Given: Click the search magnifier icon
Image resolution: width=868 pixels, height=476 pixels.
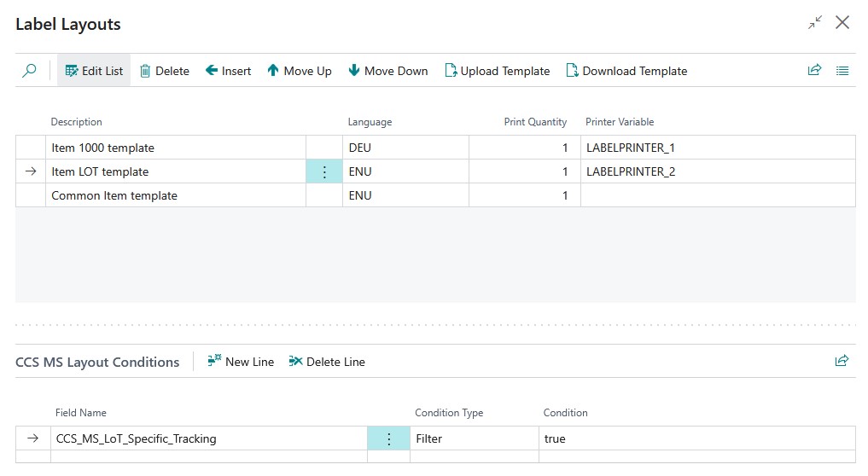Looking at the screenshot, I should [x=30, y=71].
